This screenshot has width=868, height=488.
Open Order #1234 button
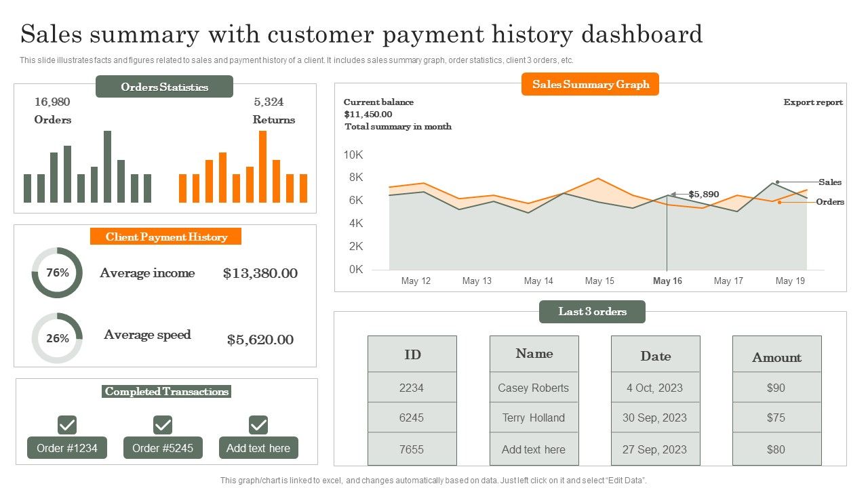[67, 448]
